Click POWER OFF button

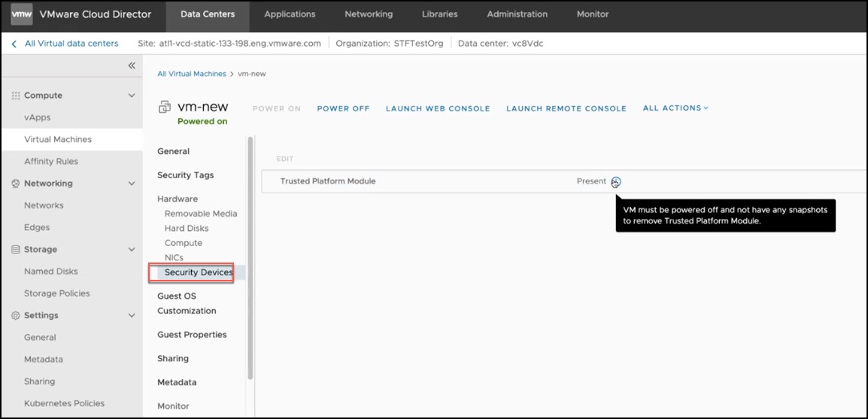[x=343, y=108]
